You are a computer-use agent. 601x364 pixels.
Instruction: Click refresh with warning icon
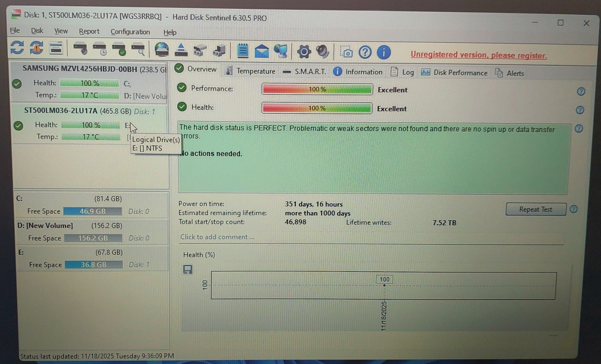click(x=37, y=48)
